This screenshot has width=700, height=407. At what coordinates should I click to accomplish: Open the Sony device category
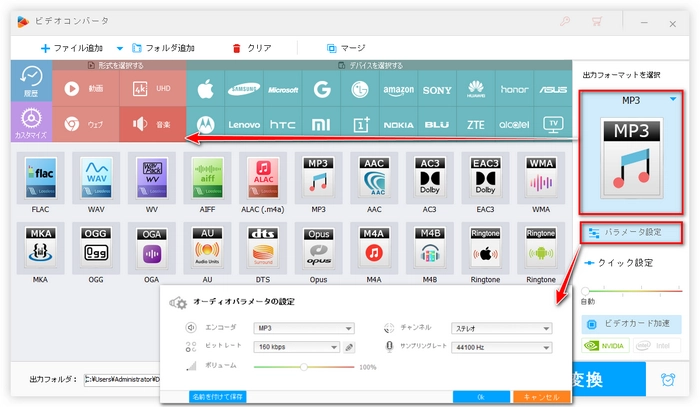pos(437,89)
